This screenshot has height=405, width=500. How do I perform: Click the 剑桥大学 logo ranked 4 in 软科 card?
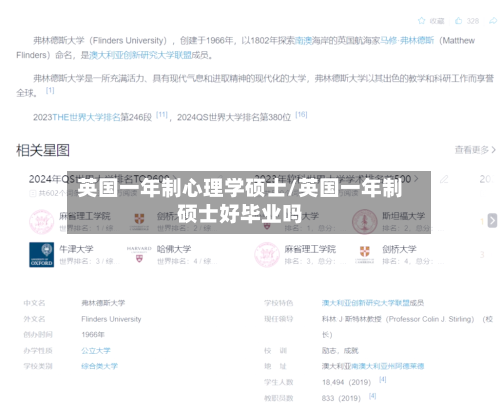coord(365,255)
